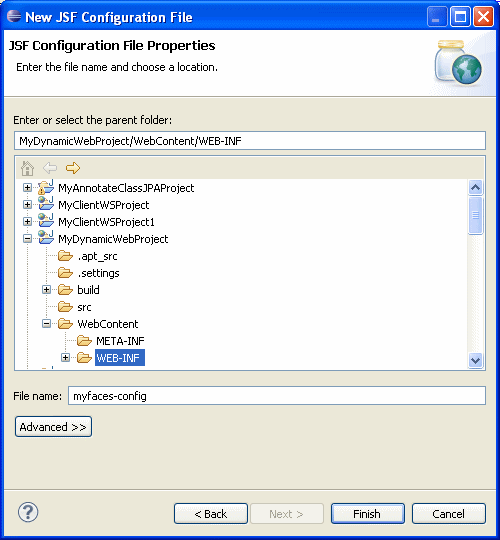Select the META-INF folder label
Image resolution: width=500 pixels, height=540 pixels.
pyautogui.click(x=120, y=341)
